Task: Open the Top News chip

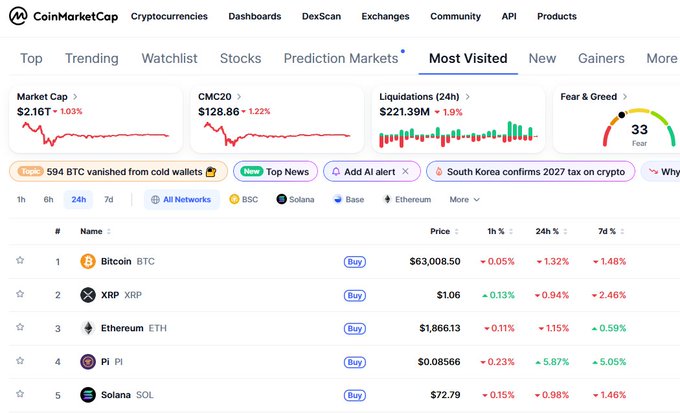Action: (x=275, y=172)
